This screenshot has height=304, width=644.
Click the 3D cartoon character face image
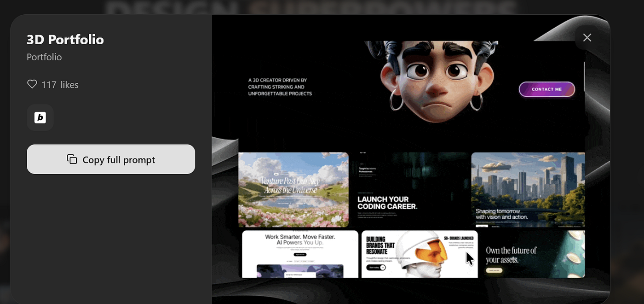pos(436,82)
